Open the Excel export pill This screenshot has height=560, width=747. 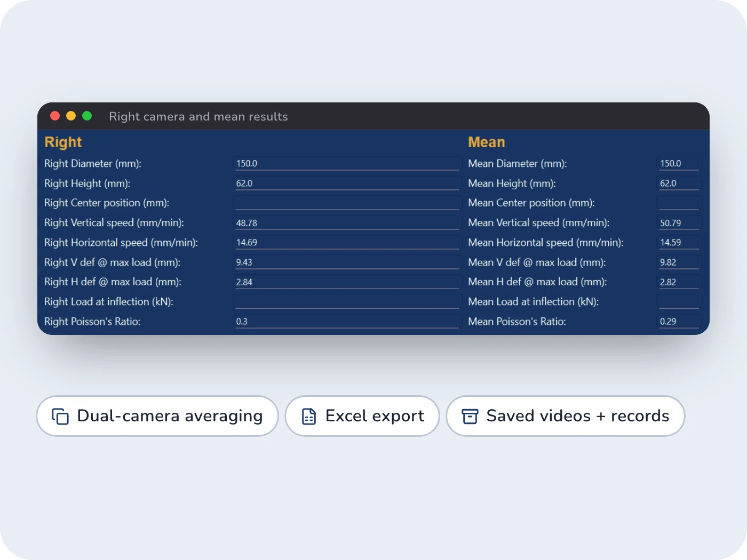(362, 416)
